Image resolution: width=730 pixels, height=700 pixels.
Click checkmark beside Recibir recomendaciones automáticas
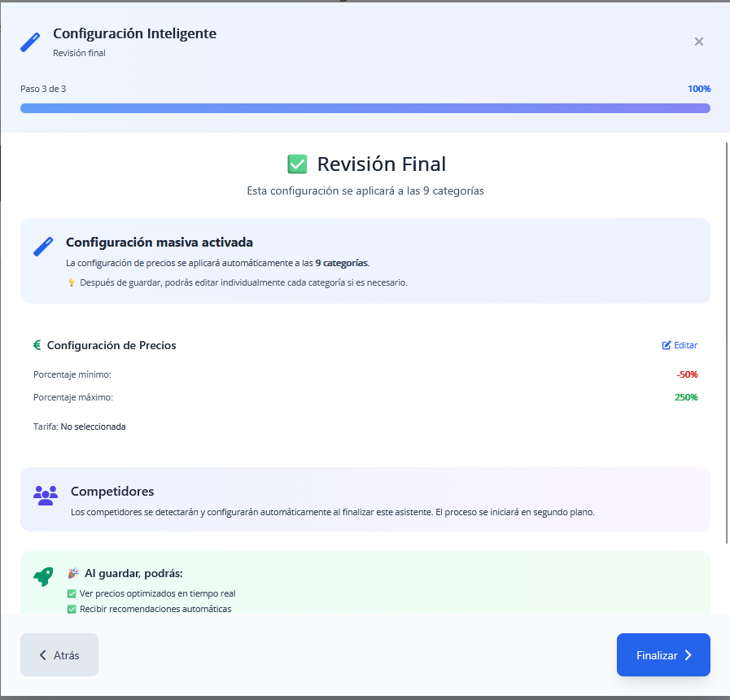click(72, 609)
